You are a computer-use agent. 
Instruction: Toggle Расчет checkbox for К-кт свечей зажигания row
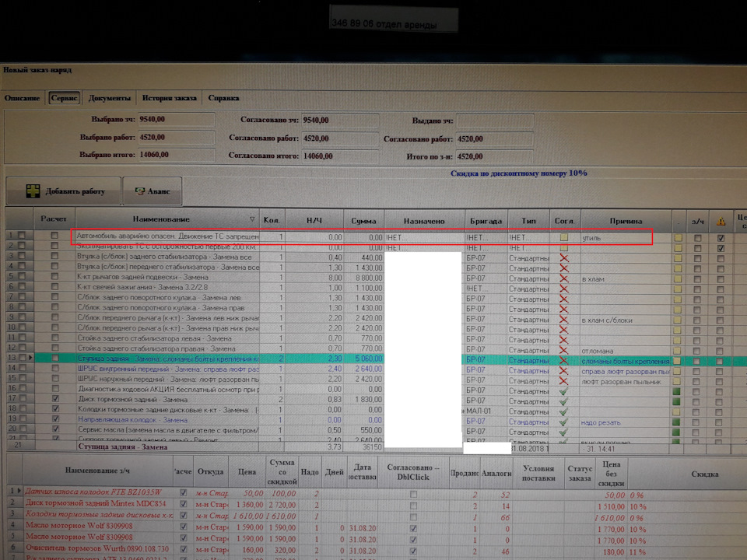54,287
